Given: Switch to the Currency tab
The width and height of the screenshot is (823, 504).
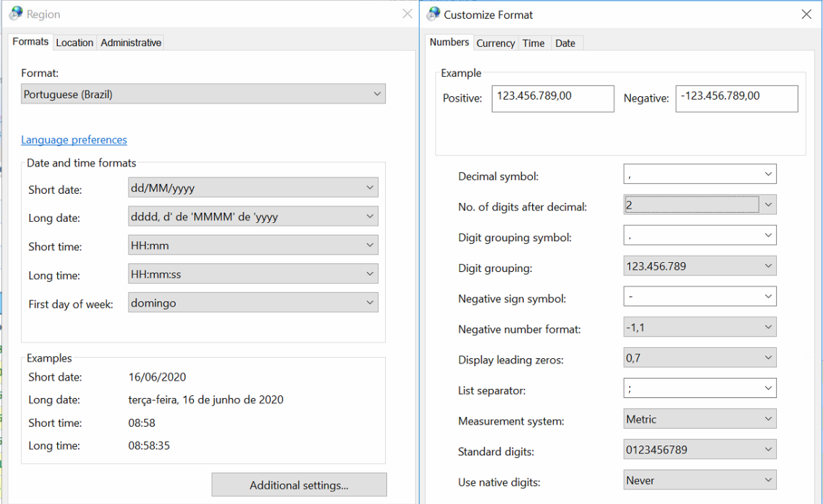Looking at the screenshot, I should pyautogui.click(x=495, y=43).
